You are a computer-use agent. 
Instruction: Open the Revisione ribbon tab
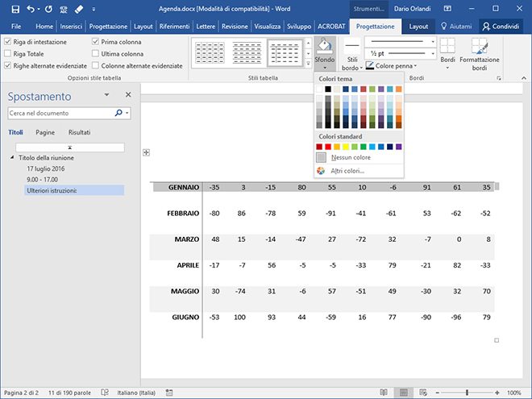(235, 26)
